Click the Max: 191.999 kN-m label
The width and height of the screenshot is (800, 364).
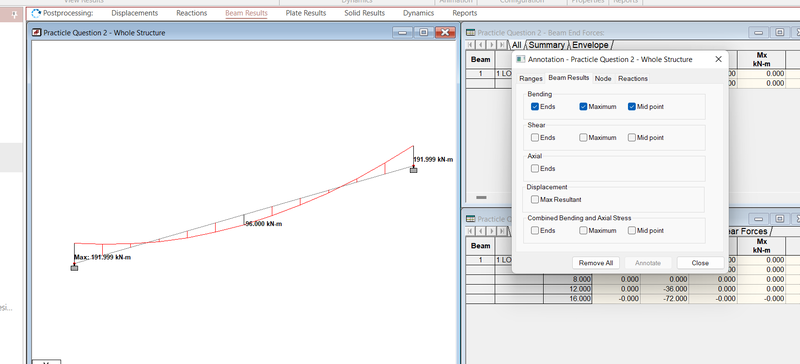click(103, 257)
